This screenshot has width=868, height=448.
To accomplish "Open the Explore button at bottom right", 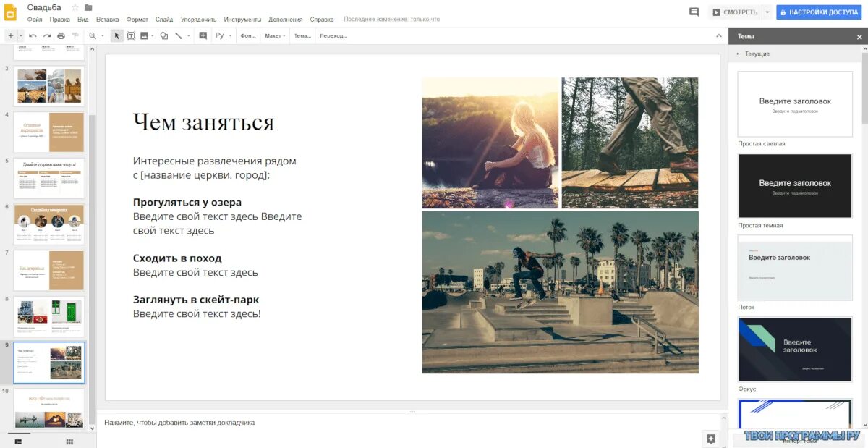I will pos(711,439).
